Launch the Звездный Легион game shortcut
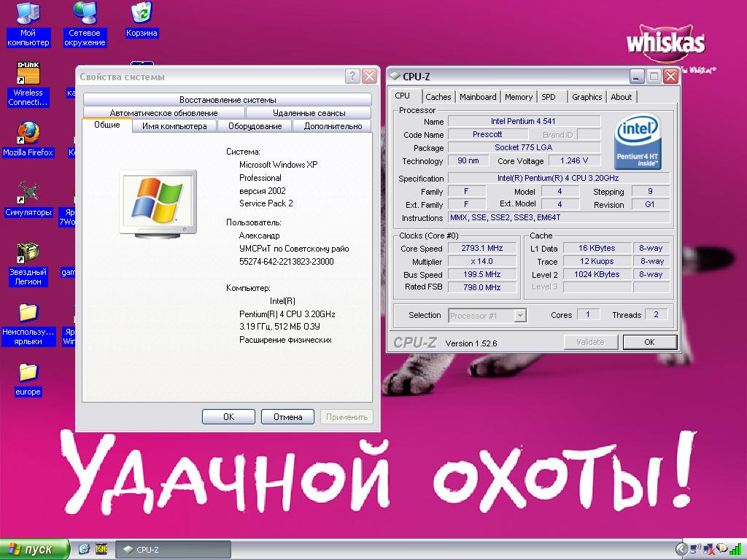 (x=28, y=264)
